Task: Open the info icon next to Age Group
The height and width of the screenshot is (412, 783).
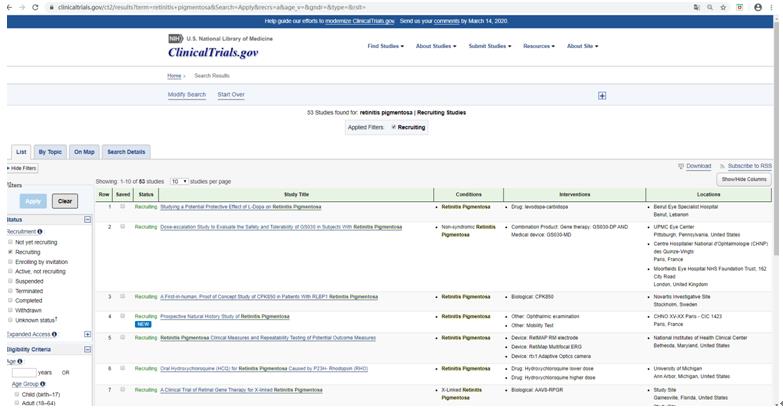Action: pos(42,384)
